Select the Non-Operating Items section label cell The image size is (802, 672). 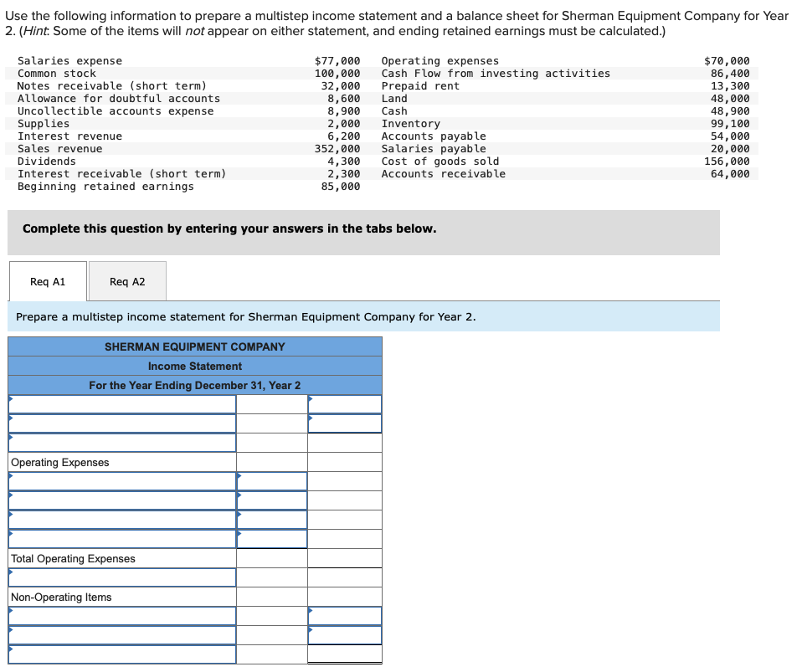(122, 596)
